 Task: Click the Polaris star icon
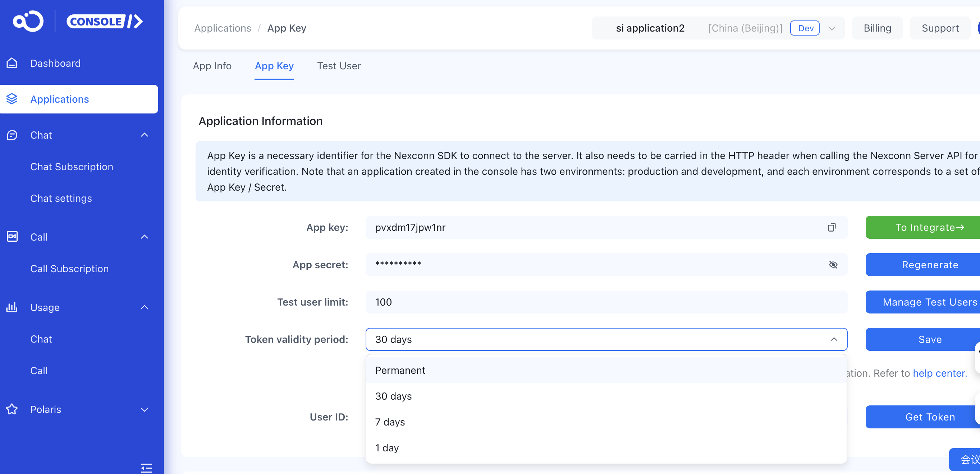(12, 409)
